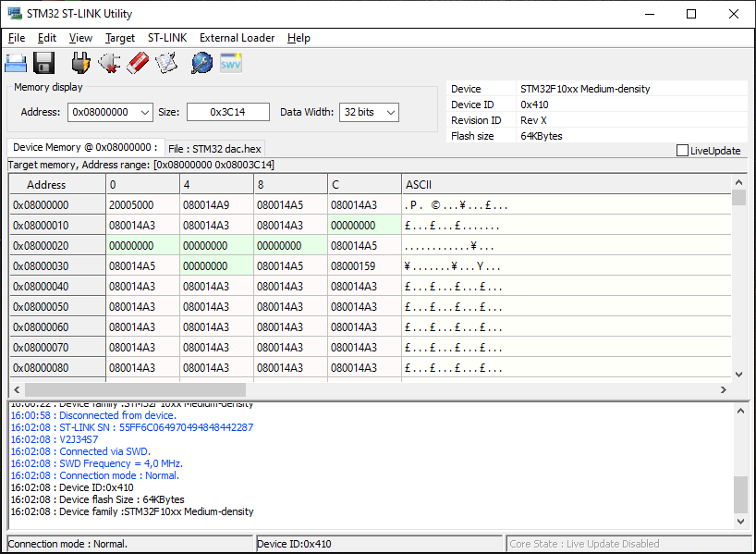Image resolution: width=756 pixels, height=554 pixels.
Task: Click the address cell 0x08000060
Action: (x=57, y=327)
